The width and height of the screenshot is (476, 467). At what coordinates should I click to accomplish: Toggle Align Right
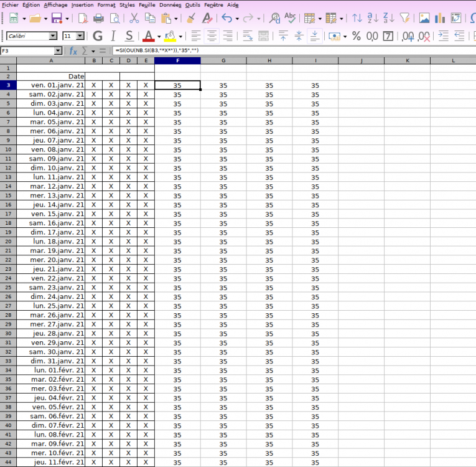[228, 36]
